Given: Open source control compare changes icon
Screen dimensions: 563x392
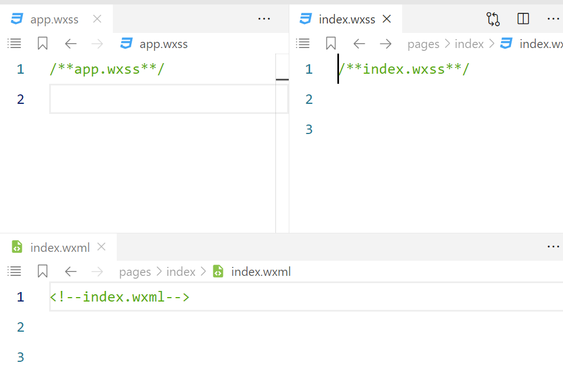Looking at the screenshot, I should pos(493,18).
